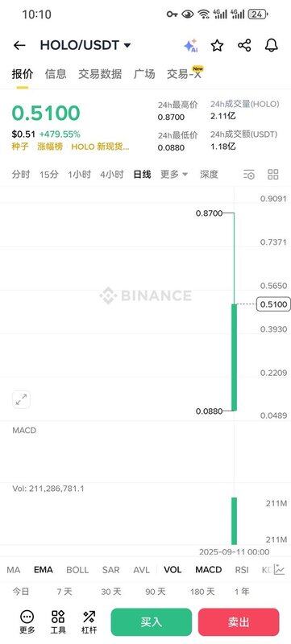Open the 更多 menu at bottom
The height and width of the screenshot is (644, 291).
pyautogui.click(x=27, y=621)
